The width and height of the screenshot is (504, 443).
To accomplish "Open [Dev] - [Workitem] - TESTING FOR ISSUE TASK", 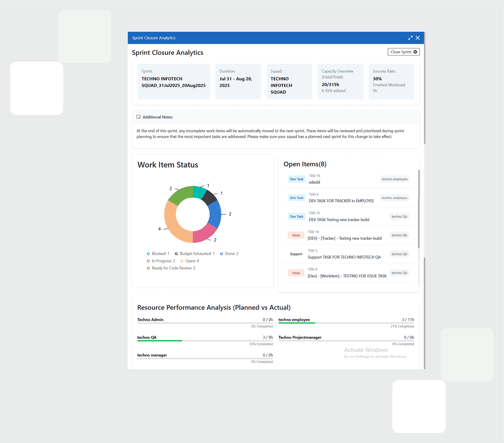I will click(x=347, y=276).
